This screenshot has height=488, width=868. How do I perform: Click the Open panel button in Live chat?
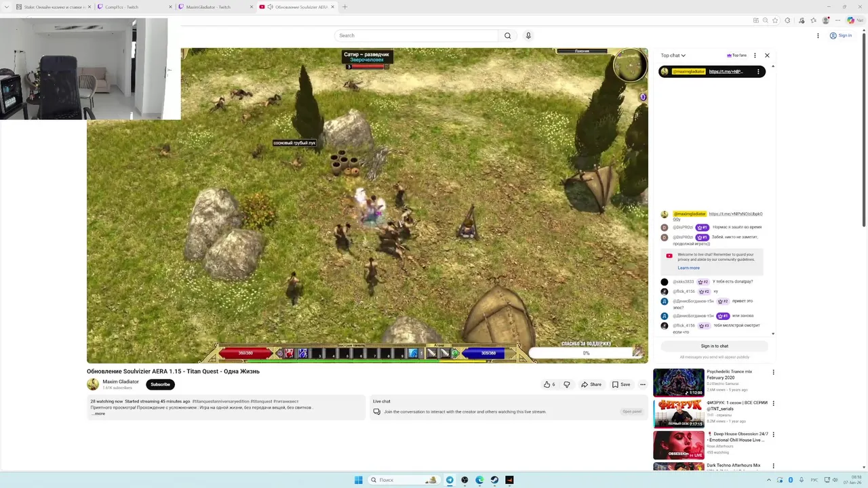pos(632,411)
